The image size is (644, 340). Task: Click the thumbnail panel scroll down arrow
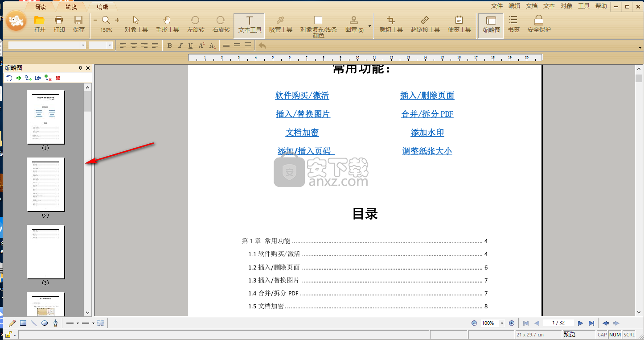tap(87, 313)
